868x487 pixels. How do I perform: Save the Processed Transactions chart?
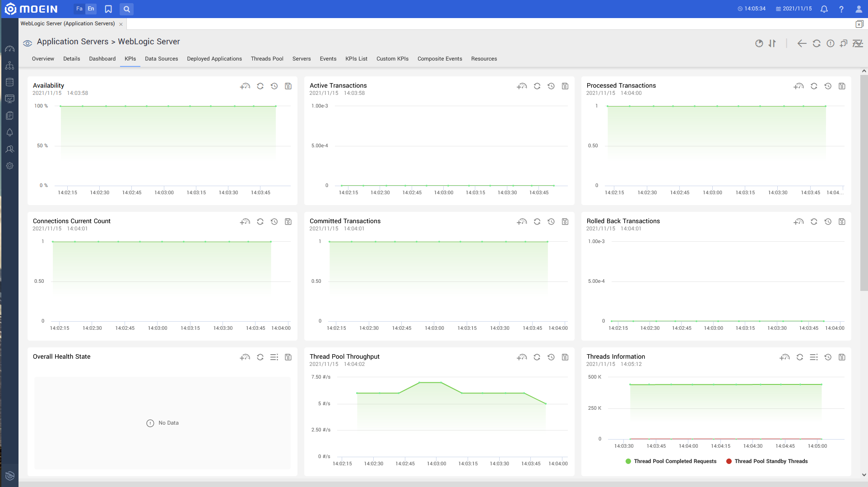842,86
